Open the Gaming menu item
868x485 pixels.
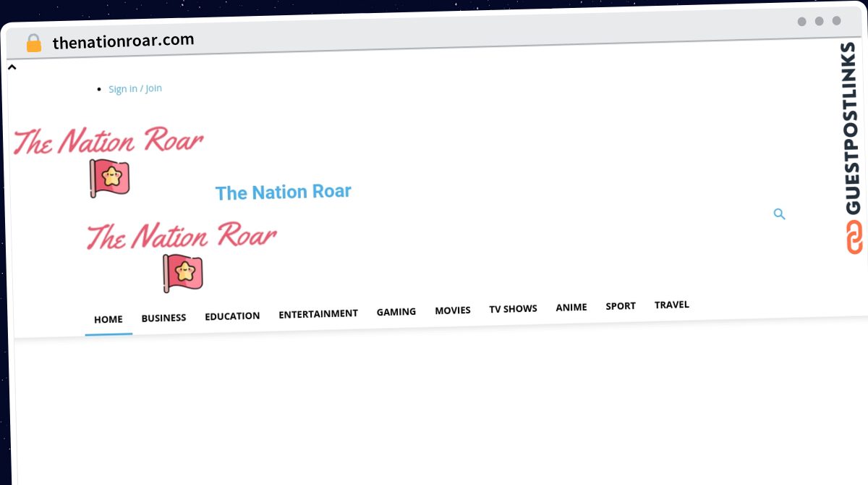click(x=396, y=312)
